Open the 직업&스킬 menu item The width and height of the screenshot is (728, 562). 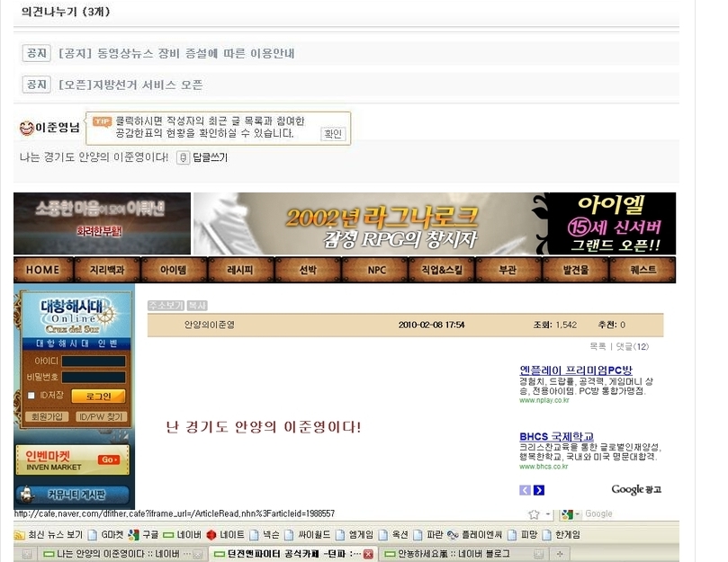442,270
